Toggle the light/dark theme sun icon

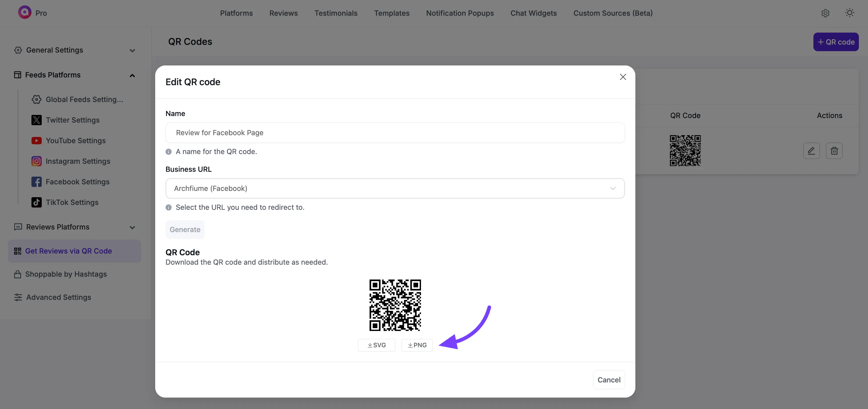(849, 13)
